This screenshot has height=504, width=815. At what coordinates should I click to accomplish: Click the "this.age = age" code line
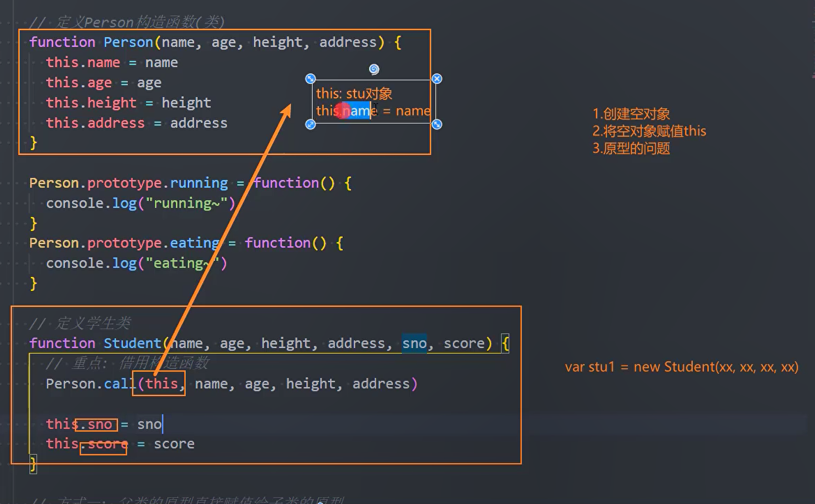(104, 83)
